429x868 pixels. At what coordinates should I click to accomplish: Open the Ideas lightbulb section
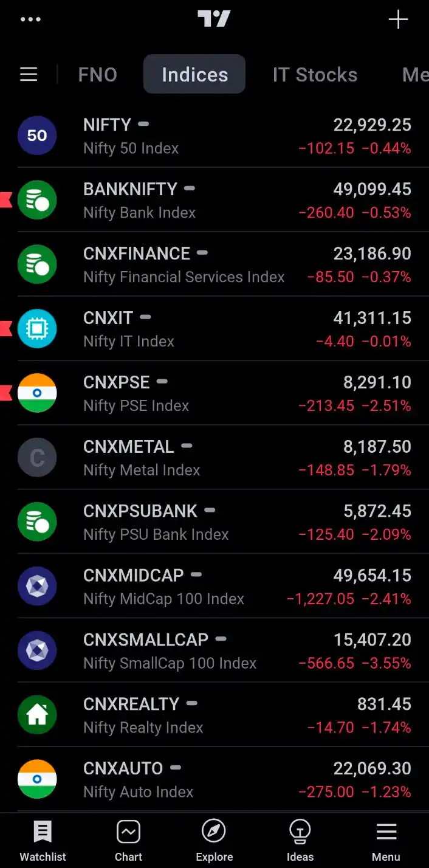[x=300, y=841]
